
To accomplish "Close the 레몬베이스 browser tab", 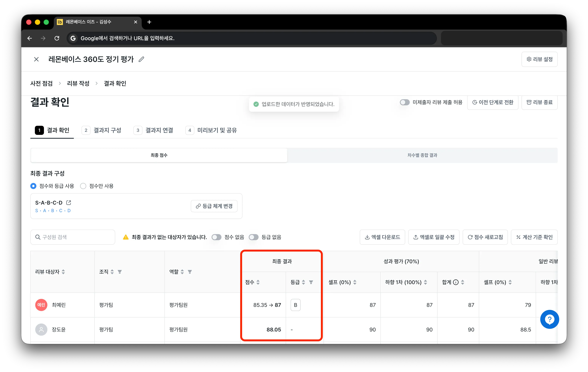I will [x=135, y=22].
